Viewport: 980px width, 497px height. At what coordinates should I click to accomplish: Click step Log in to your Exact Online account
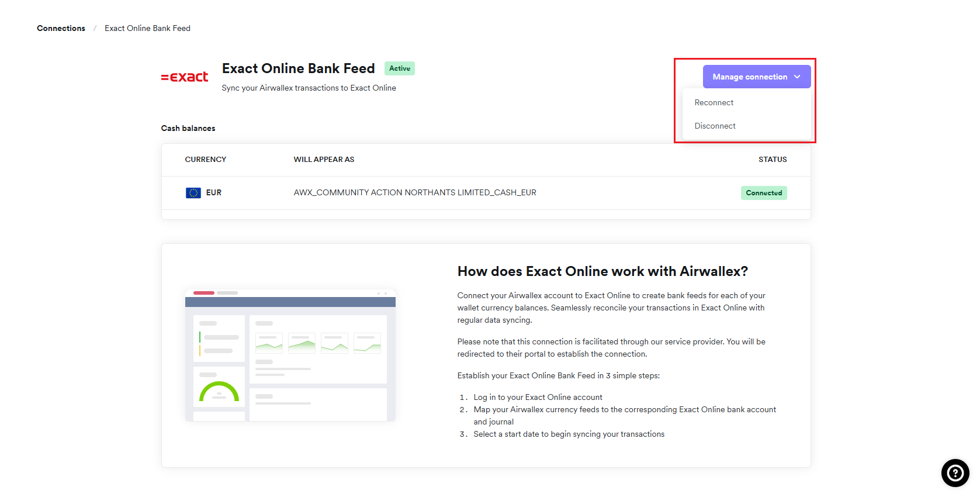pos(538,397)
